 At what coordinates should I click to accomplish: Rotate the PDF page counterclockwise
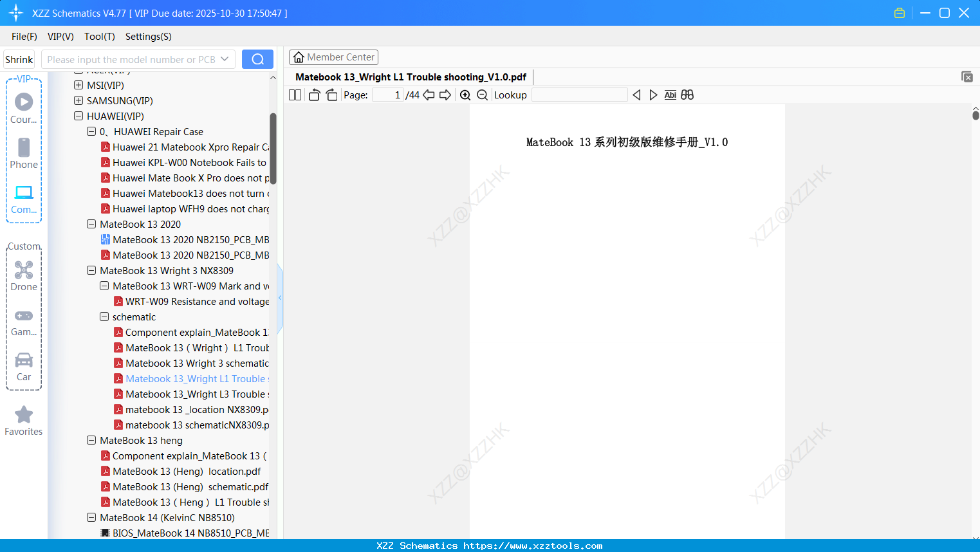[314, 95]
